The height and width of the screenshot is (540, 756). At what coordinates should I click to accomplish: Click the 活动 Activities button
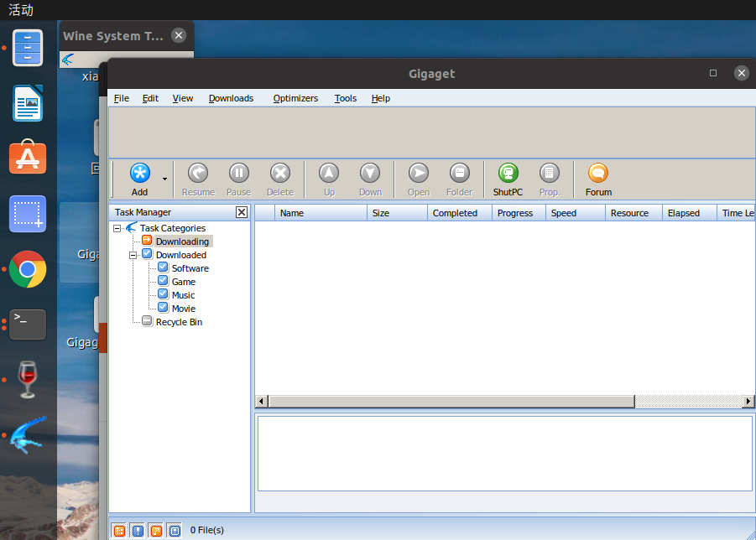click(x=21, y=9)
